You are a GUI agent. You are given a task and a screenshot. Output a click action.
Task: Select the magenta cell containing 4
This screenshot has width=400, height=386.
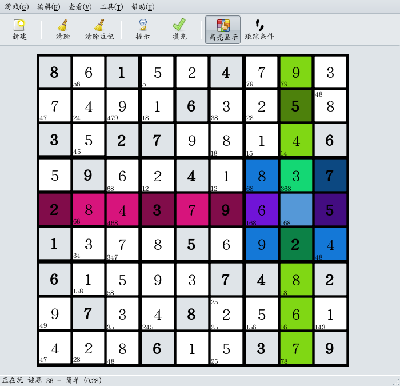pyautogui.click(x=122, y=210)
